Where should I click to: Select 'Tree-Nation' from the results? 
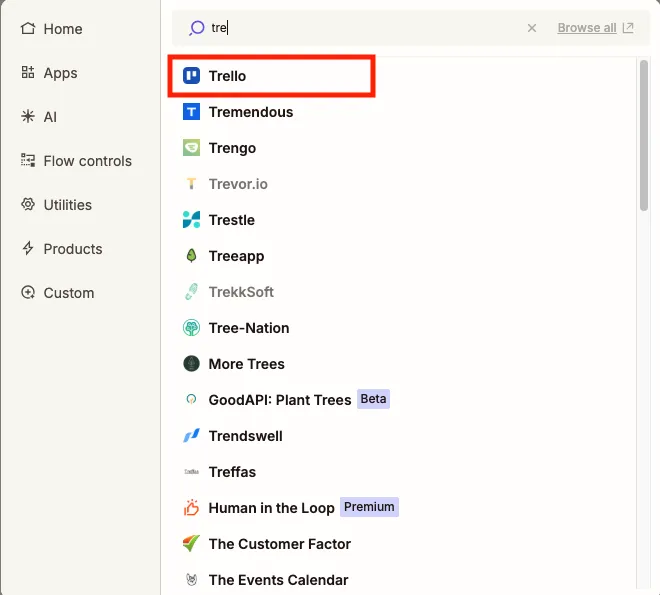[x=249, y=328]
